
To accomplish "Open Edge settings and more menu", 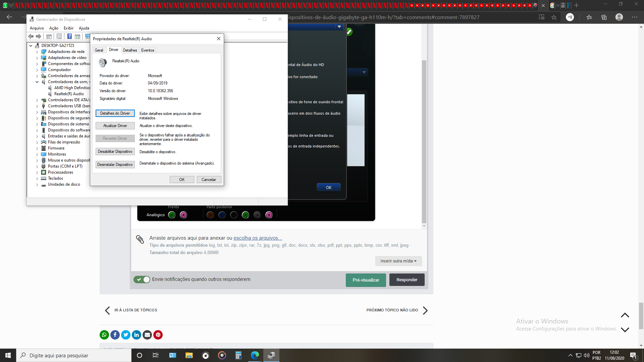I will (635, 17).
